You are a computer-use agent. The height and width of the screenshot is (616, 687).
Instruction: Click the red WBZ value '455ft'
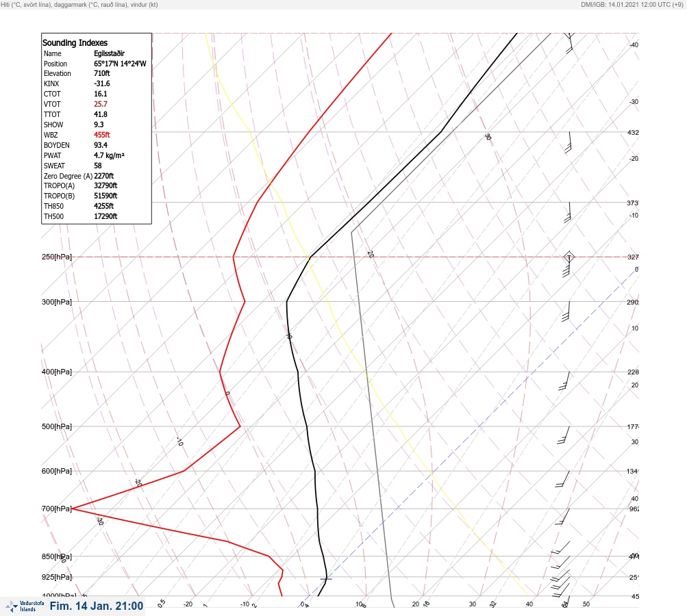[x=101, y=135]
